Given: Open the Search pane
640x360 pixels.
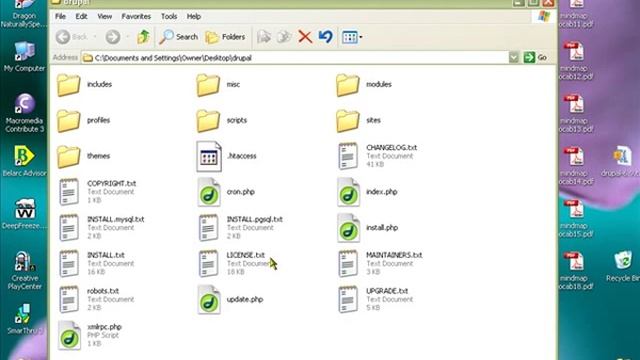Looking at the screenshot, I should 179,37.
